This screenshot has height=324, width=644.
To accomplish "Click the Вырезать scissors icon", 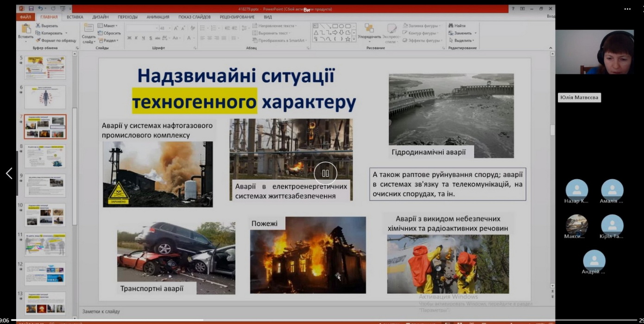I will pyautogui.click(x=38, y=26).
